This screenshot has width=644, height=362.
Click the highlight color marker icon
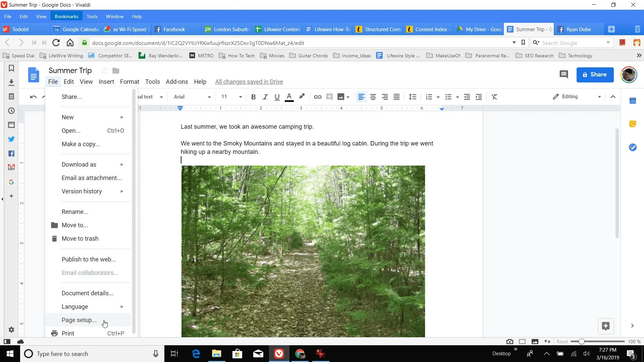point(302,97)
